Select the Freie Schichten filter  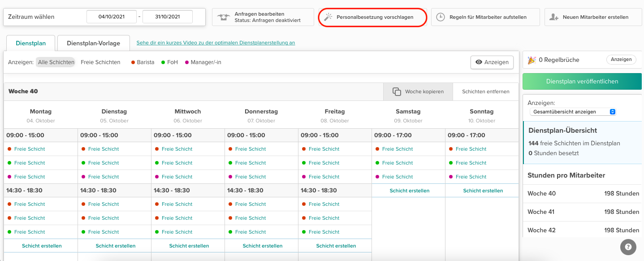tap(100, 62)
